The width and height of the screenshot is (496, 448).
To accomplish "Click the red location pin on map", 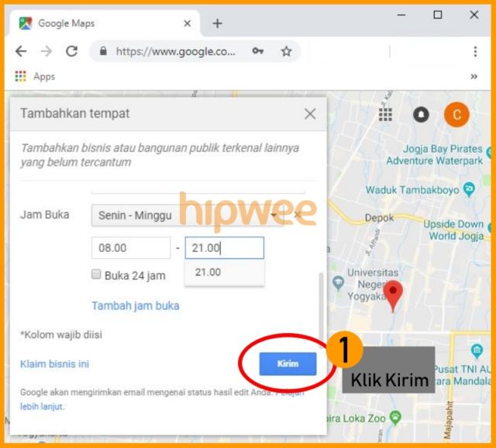I will pos(393,296).
